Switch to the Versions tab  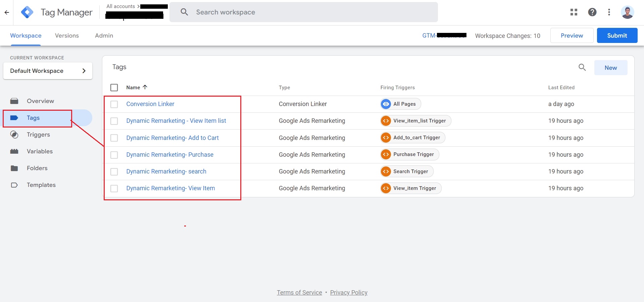tap(67, 36)
